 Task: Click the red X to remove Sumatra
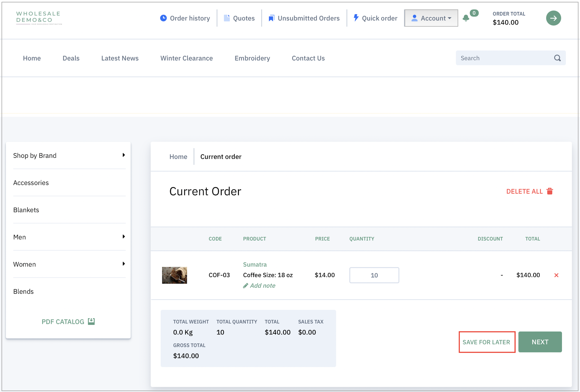pyautogui.click(x=556, y=275)
